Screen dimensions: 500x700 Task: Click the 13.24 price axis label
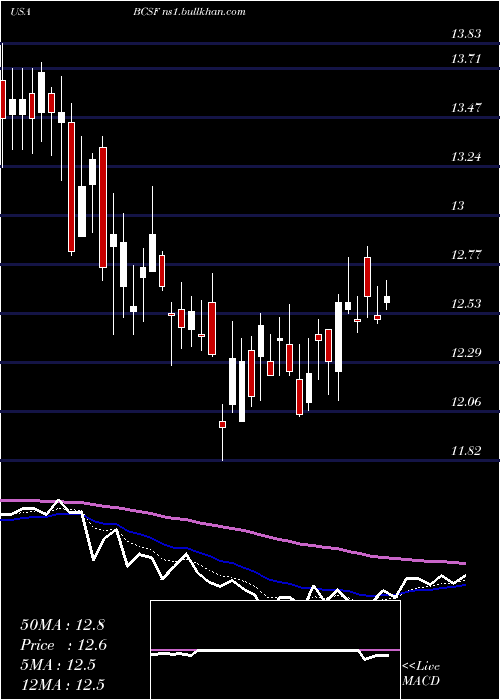[467, 157]
